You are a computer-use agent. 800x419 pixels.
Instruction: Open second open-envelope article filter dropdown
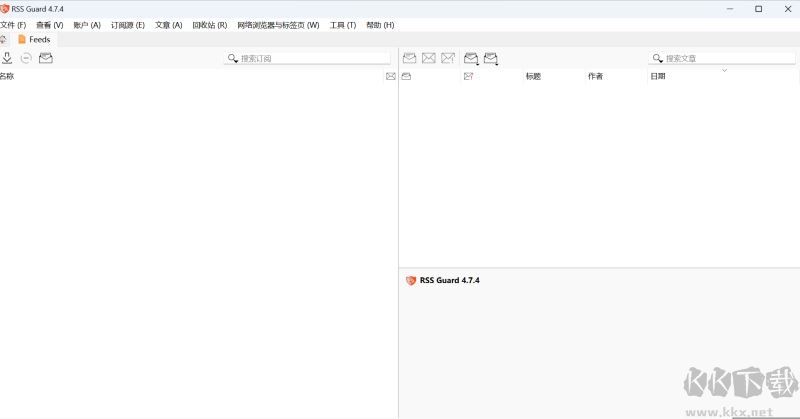point(491,59)
